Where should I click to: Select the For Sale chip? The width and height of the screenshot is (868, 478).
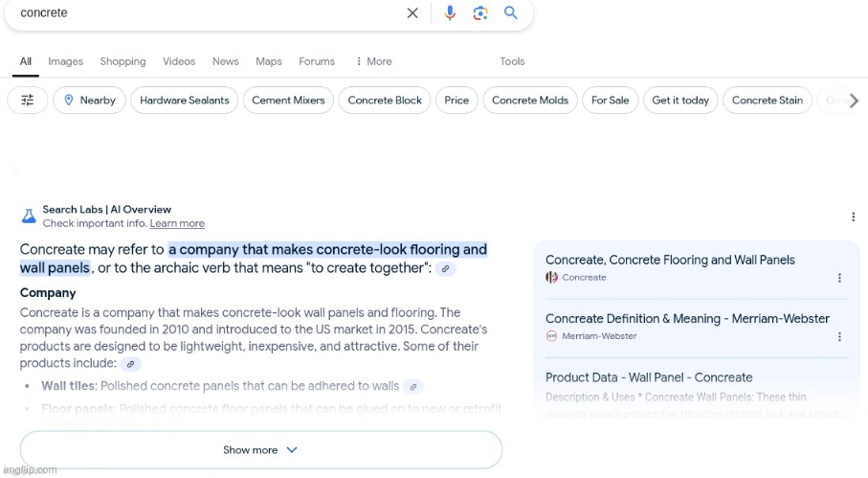click(x=610, y=101)
